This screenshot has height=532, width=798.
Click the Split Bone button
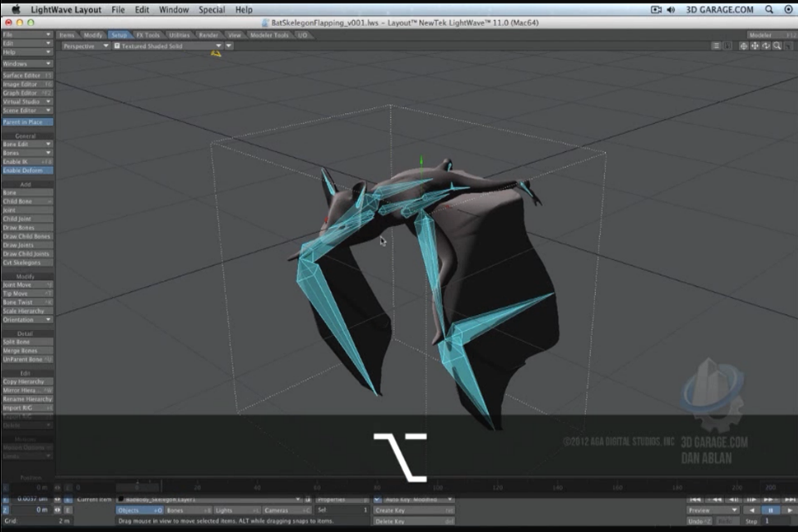click(x=27, y=342)
